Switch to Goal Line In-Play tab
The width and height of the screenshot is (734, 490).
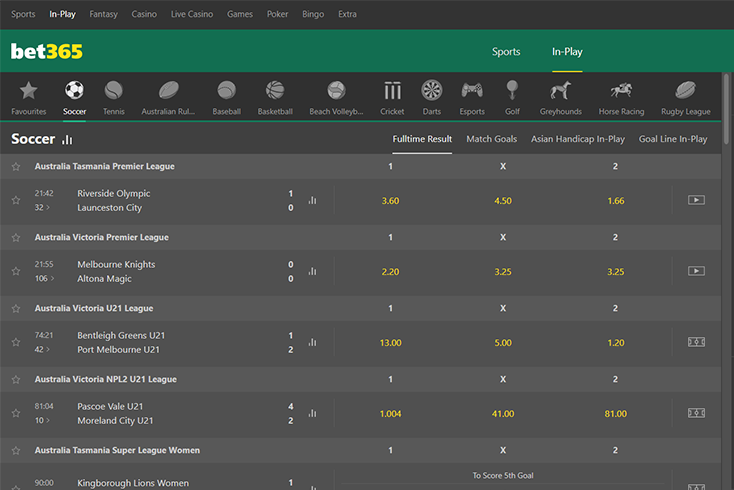673,139
